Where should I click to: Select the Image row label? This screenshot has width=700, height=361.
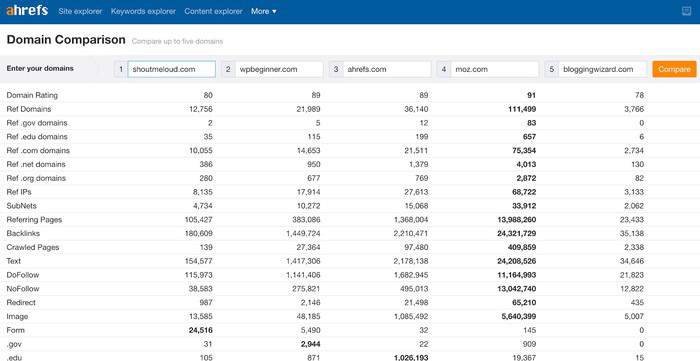coord(17,316)
